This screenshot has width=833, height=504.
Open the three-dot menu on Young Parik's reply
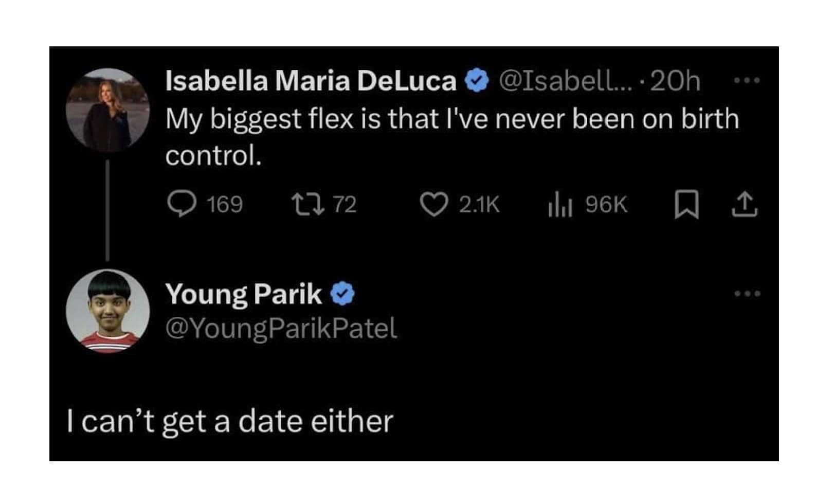tap(747, 294)
